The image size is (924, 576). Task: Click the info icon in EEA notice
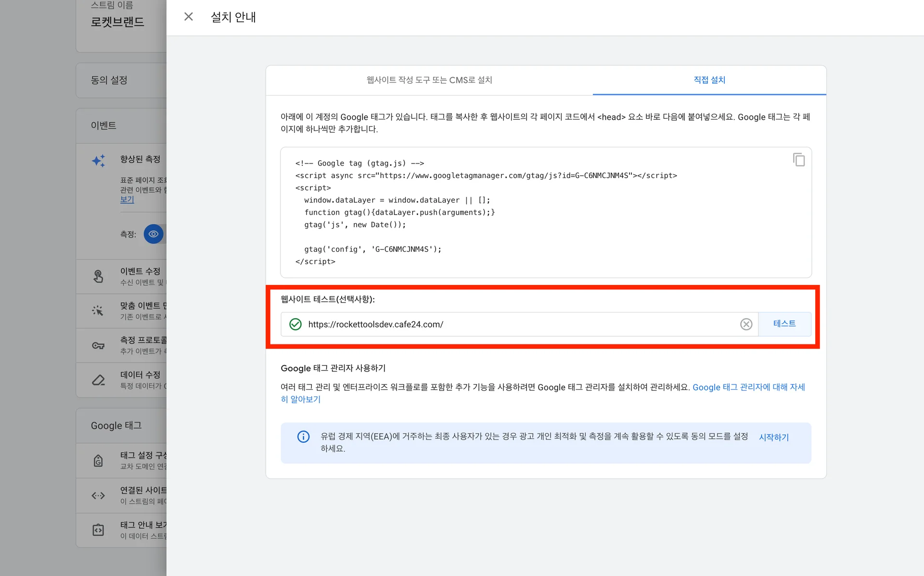point(303,436)
